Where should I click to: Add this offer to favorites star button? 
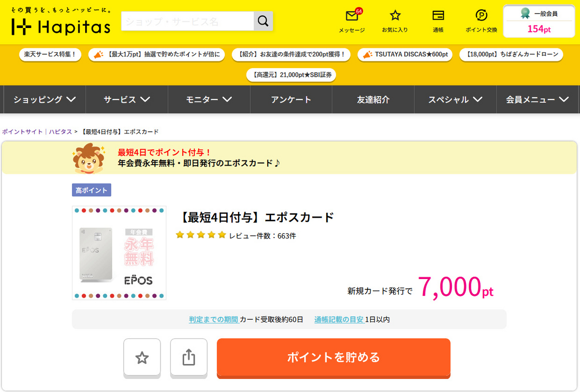tap(142, 358)
